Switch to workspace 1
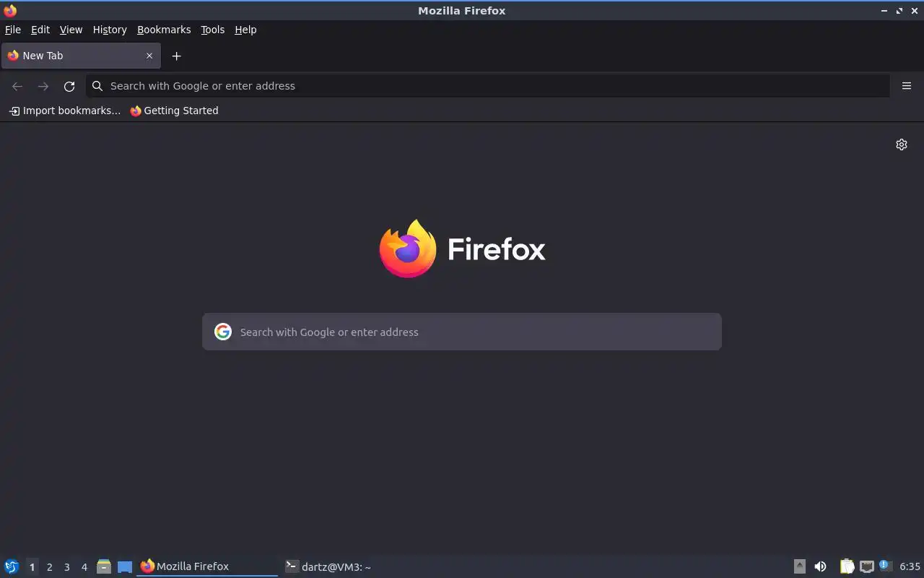Image resolution: width=924 pixels, height=578 pixels. [x=32, y=567]
